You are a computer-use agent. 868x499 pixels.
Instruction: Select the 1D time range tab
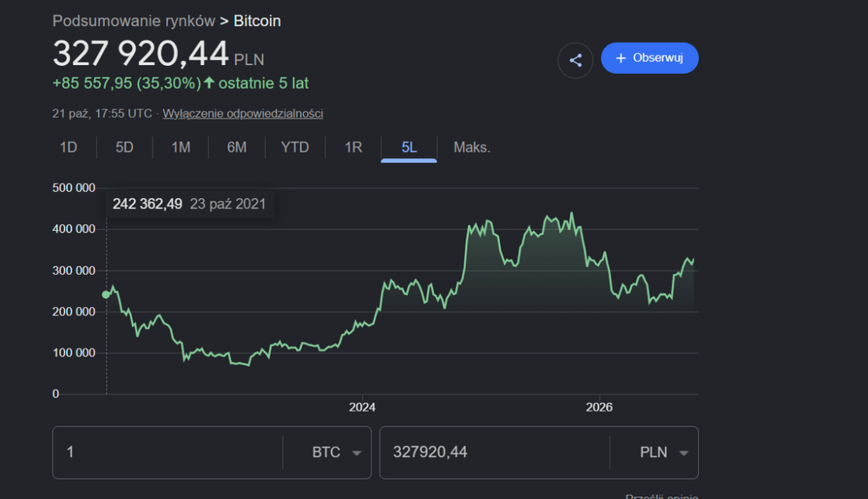(x=68, y=148)
